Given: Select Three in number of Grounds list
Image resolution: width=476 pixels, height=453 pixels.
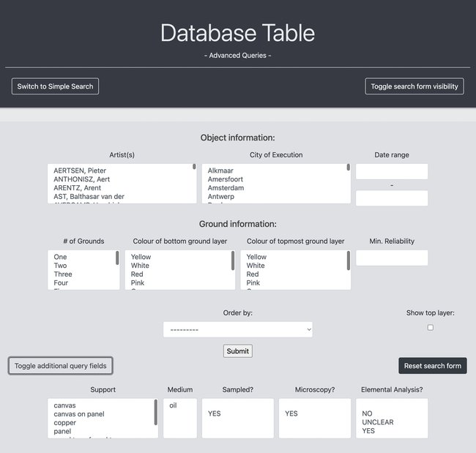Looking at the screenshot, I should (x=63, y=274).
